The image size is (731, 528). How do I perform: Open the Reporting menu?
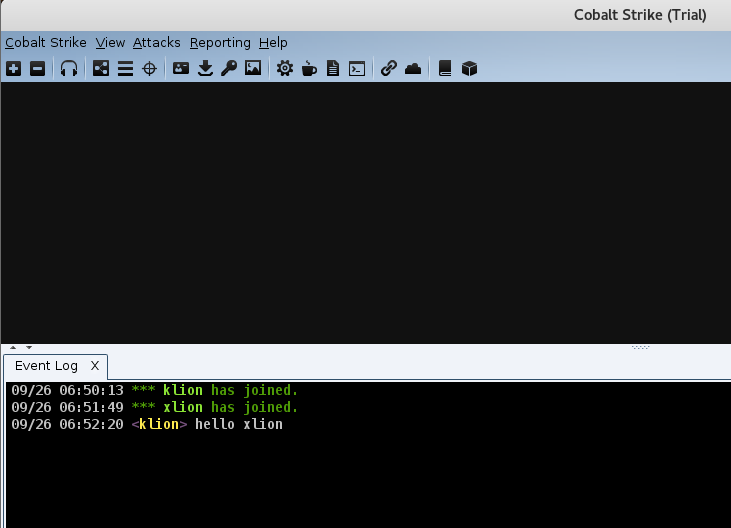point(220,43)
